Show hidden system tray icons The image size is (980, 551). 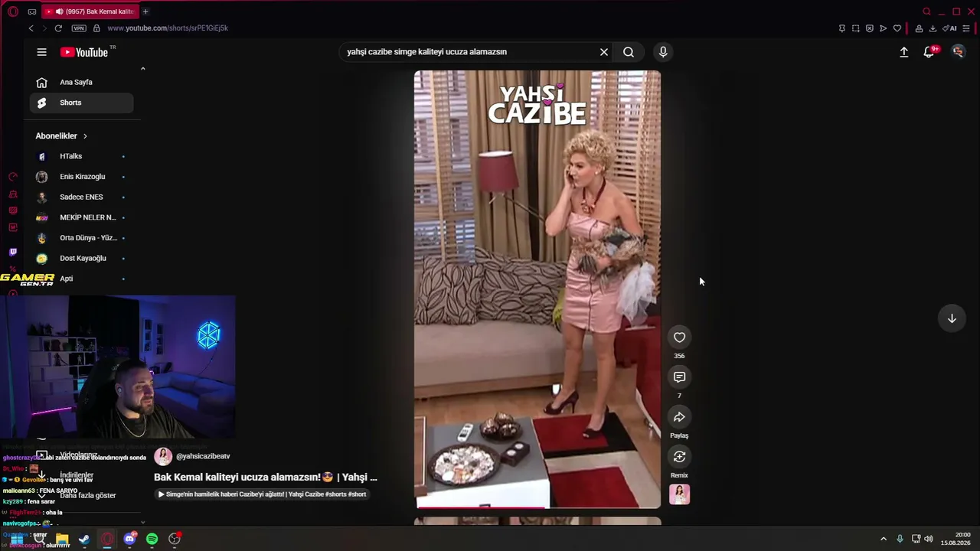pyautogui.click(x=884, y=539)
